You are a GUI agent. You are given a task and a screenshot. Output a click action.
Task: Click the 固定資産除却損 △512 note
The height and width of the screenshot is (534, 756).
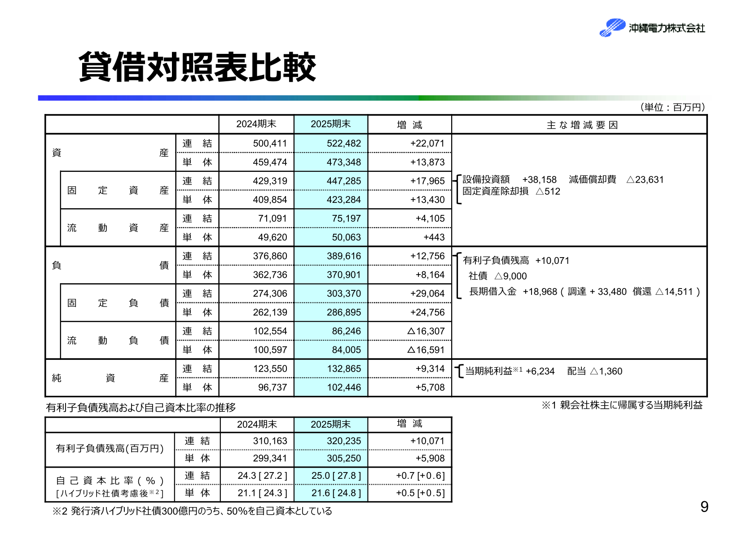[511, 191]
